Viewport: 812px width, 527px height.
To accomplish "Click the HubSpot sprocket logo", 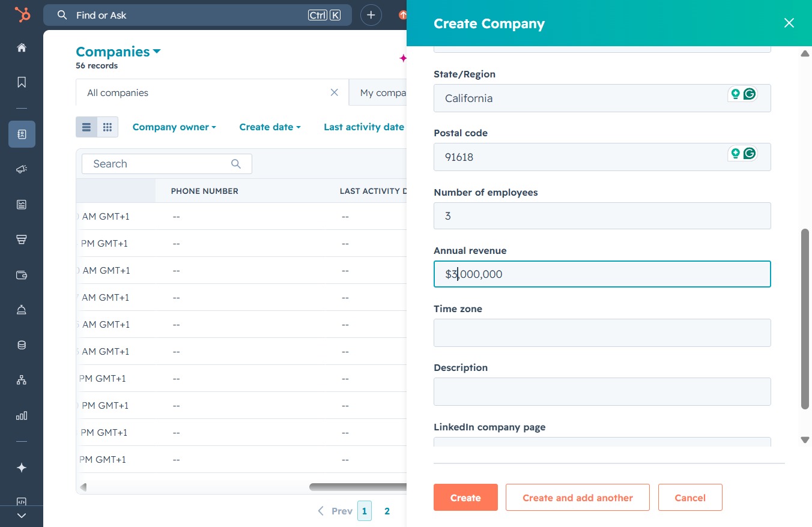I will pyautogui.click(x=22, y=14).
